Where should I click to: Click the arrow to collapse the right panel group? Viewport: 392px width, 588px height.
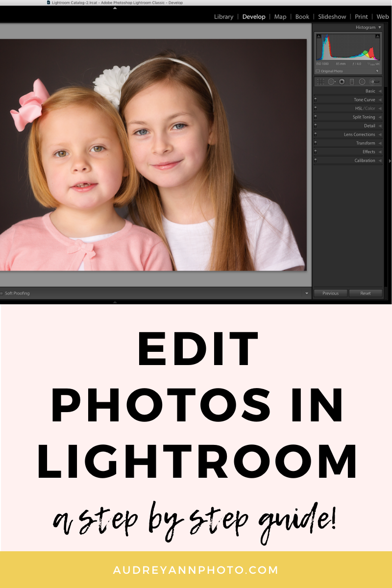coord(390,161)
